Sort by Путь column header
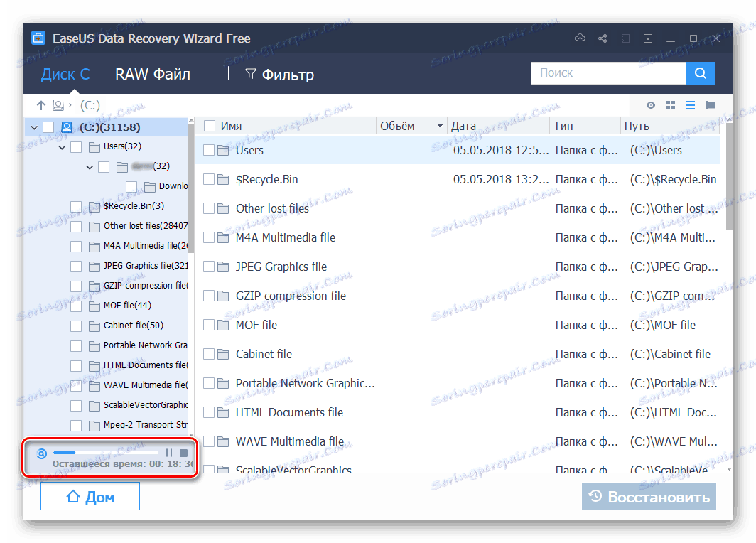Viewport: 756px width, 543px height. pyautogui.click(x=637, y=126)
